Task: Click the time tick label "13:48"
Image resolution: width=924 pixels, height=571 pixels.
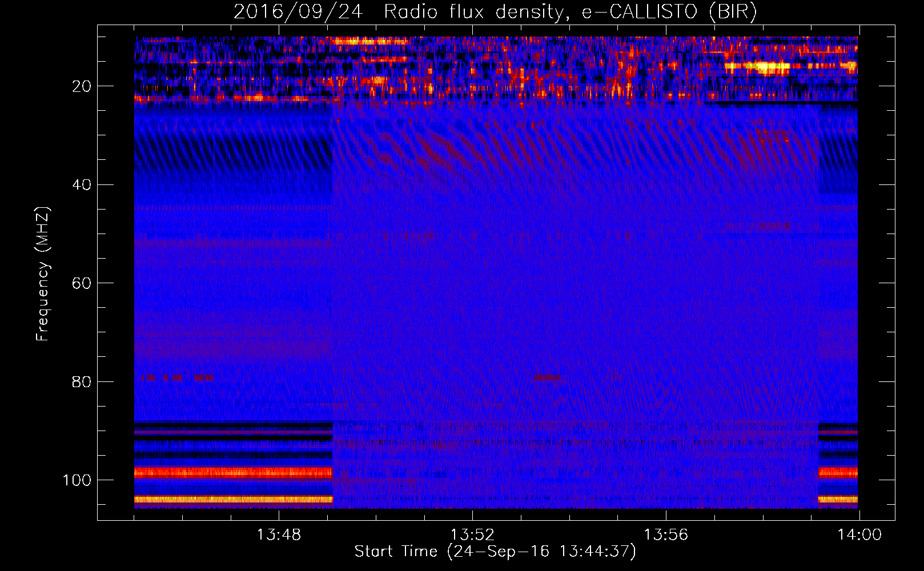Action: click(279, 535)
